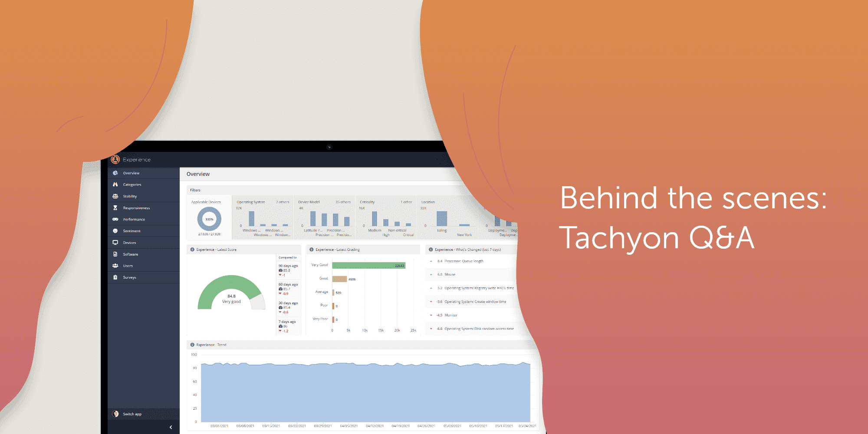
Task: Click the Devices monitor icon
Action: pyautogui.click(x=115, y=243)
